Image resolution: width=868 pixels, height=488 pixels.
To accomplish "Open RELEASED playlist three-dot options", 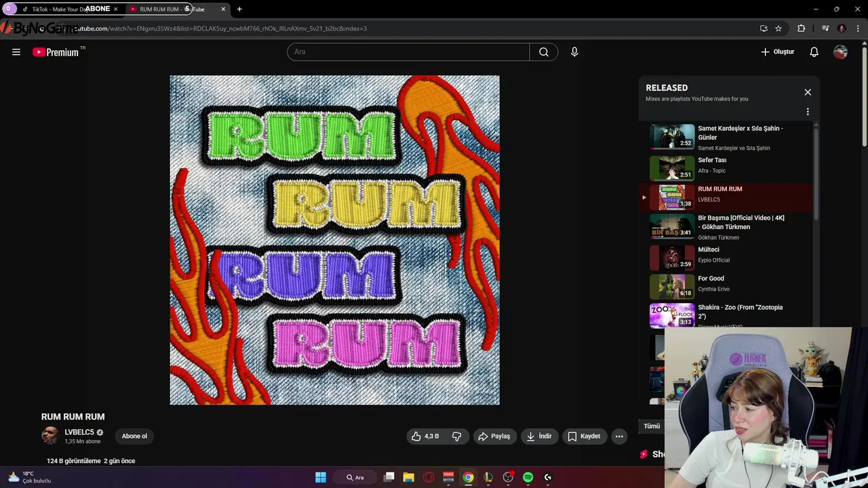I will [x=808, y=112].
